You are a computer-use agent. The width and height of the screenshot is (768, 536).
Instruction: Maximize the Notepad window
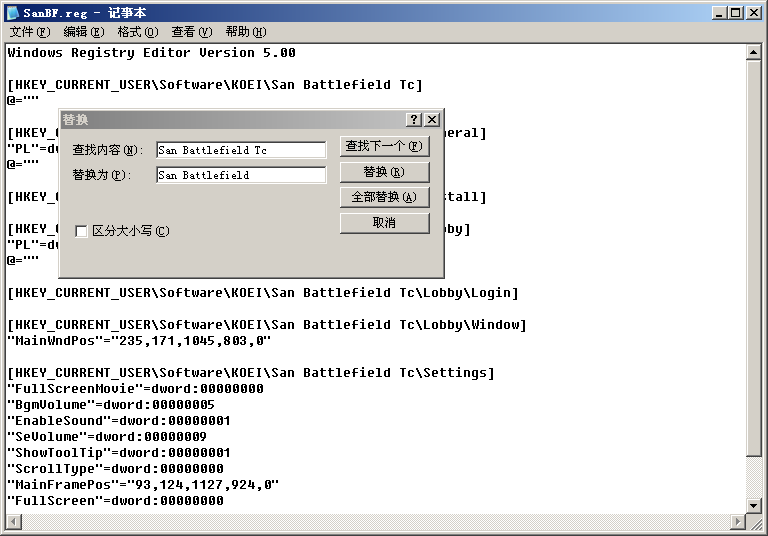[x=736, y=13]
